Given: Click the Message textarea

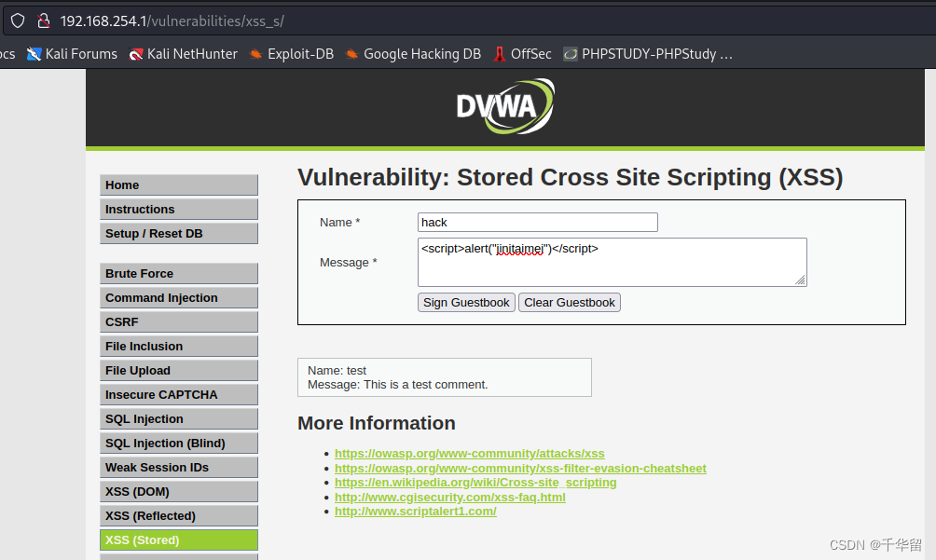Looking at the screenshot, I should click(x=613, y=263).
